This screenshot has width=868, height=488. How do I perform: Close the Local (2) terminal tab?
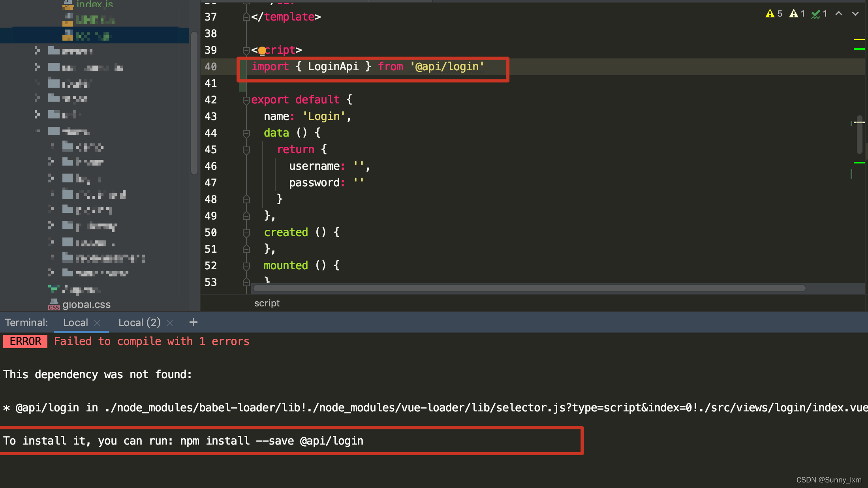tap(170, 323)
